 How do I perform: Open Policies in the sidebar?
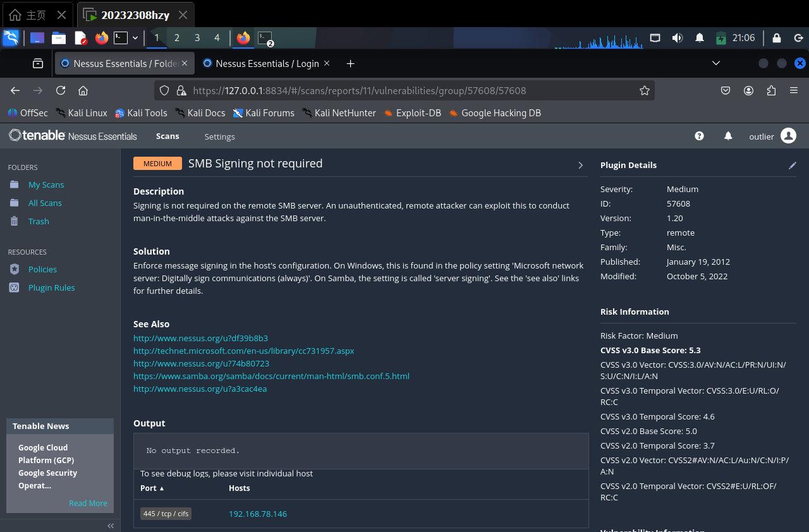[42, 269]
